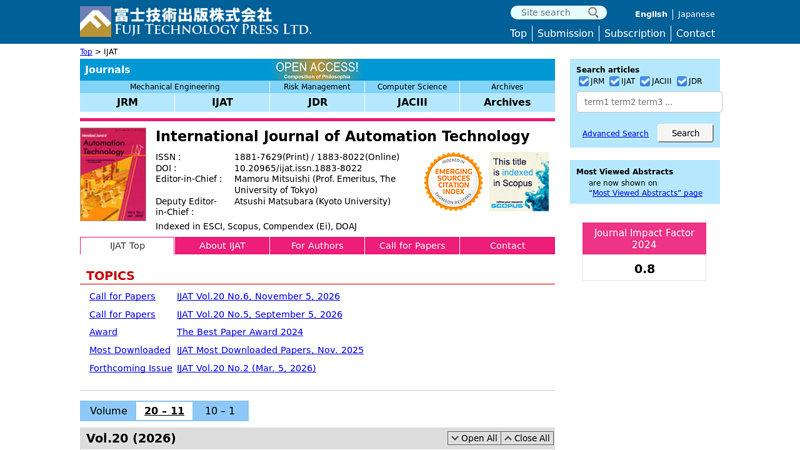Switch to the About IJAT tab
Screen dimensions: 800x450
pyautogui.click(x=222, y=246)
